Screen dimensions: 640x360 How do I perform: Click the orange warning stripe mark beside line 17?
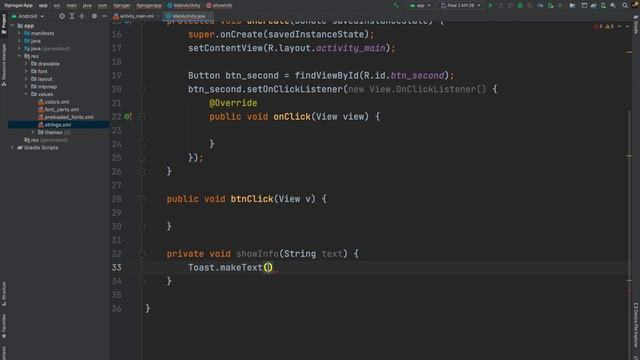pyautogui.click(x=629, y=52)
